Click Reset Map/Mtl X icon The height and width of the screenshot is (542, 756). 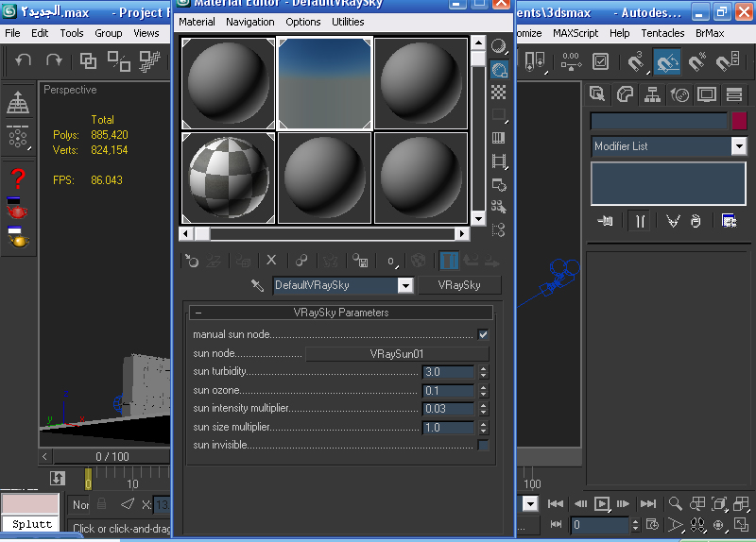[271, 261]
